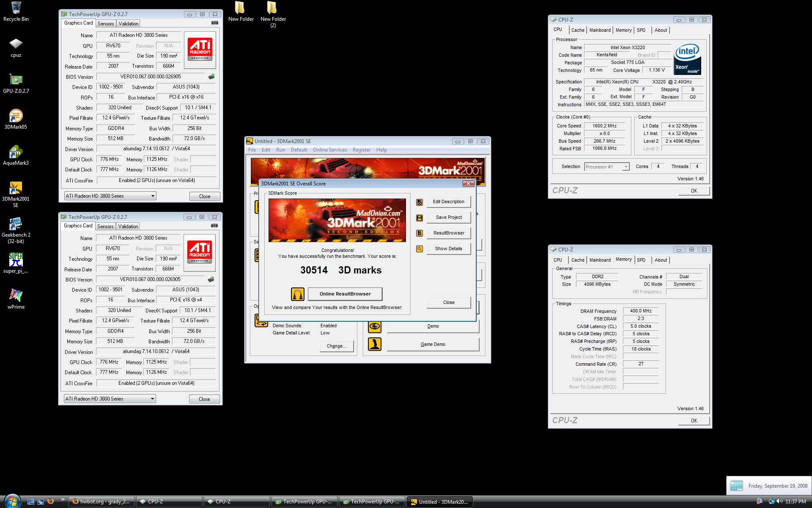Viewport: 812px width, 508px height.
Task: Open the Processor #1 selection dropdown
Action: 607,167
